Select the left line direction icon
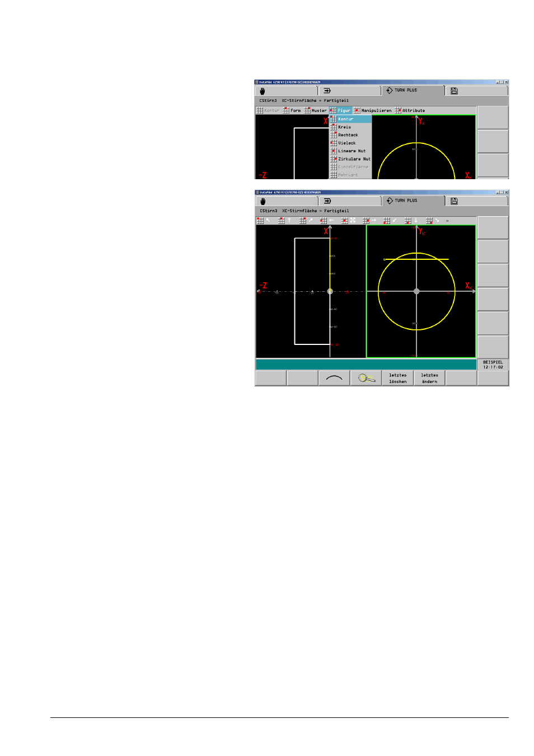 pos(327,221)
